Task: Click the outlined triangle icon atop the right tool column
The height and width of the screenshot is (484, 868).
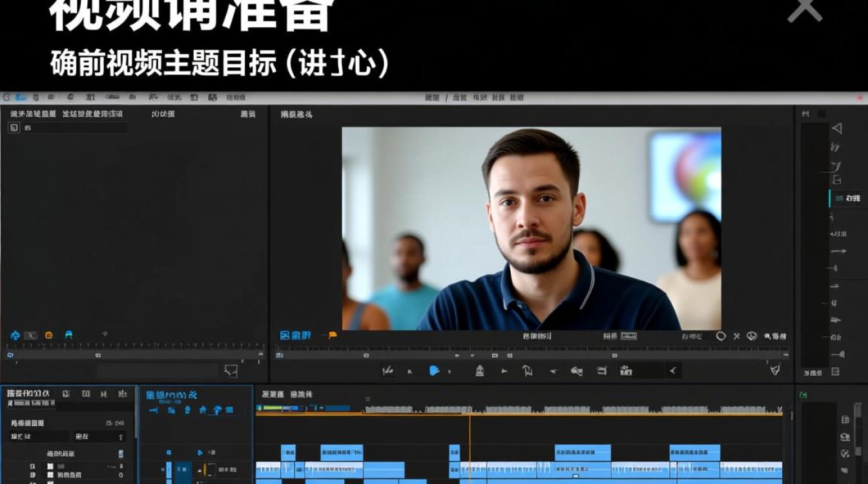Action: pyautogui.click(x=837, y=128)
